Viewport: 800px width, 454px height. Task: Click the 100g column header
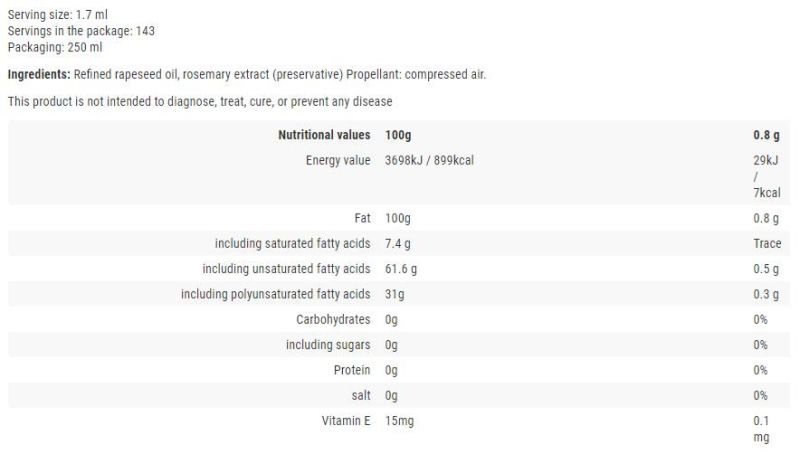click(x=398, y=135)
